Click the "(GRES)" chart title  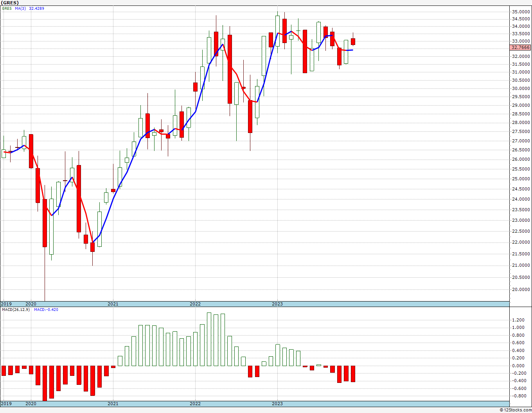pos(9,3)
